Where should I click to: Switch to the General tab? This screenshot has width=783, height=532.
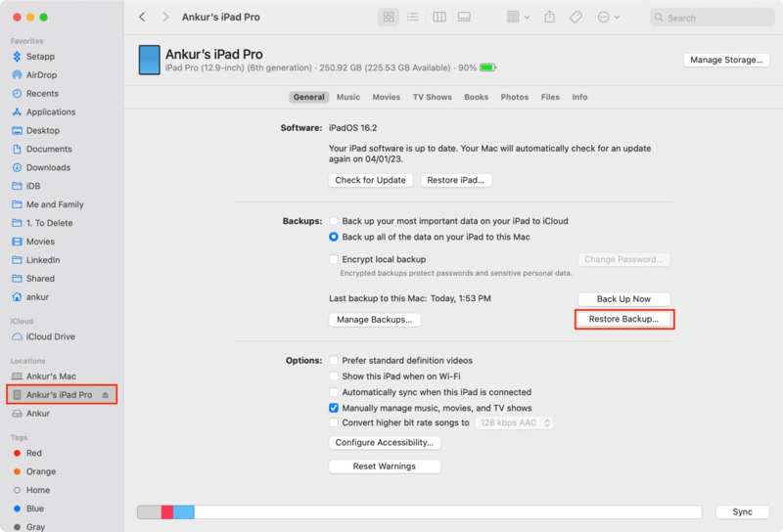[308, 97]
